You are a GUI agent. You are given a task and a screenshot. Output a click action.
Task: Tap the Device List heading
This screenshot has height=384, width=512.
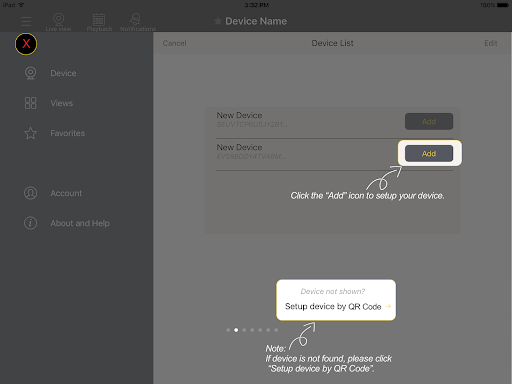(x=332, y=43)
